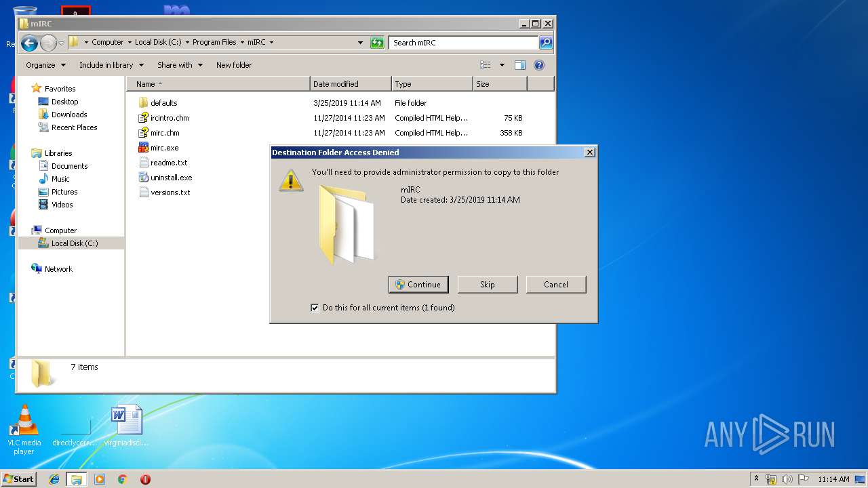The height and width of the screenshot is (488, 868).
Task: Close the Access Denied dialog
Action: point(590,152)
